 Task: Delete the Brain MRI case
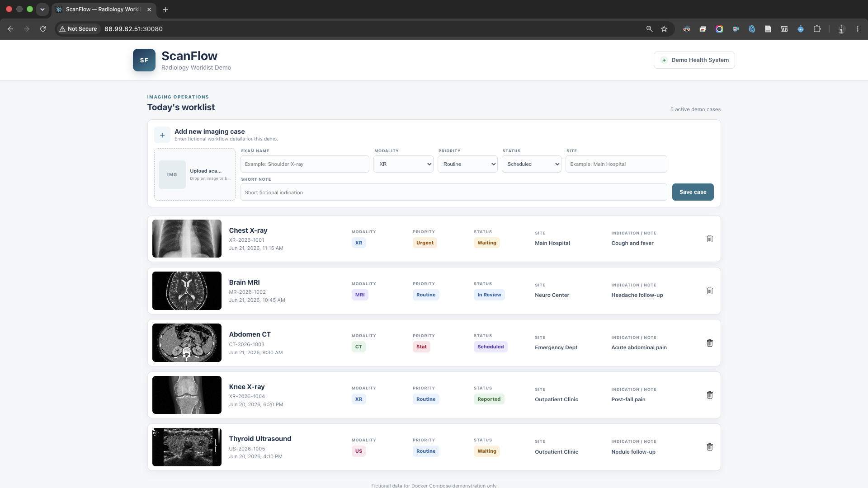point(710,291)
